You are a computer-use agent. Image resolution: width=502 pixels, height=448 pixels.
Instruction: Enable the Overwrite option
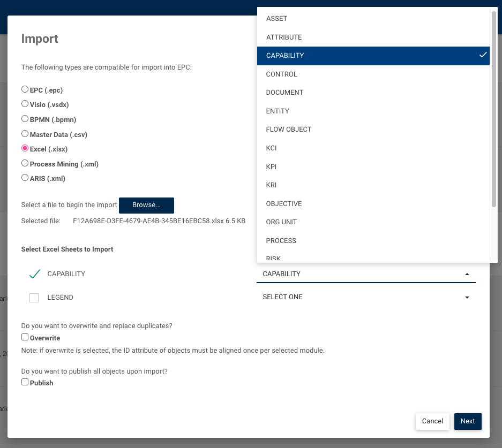pyautogui.click(x=25, y=336)
